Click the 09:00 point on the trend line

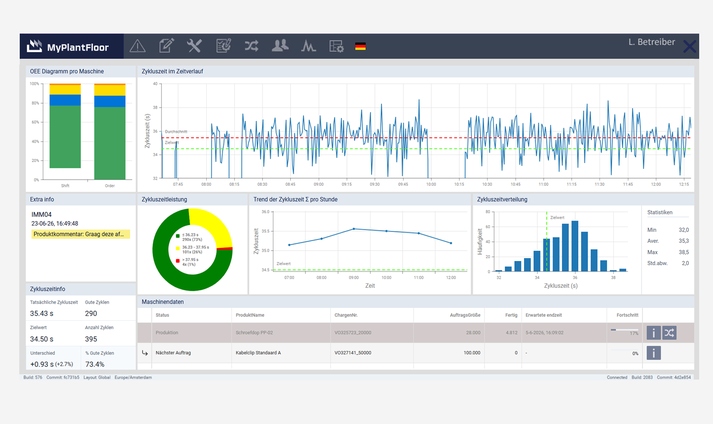point(354,229)
